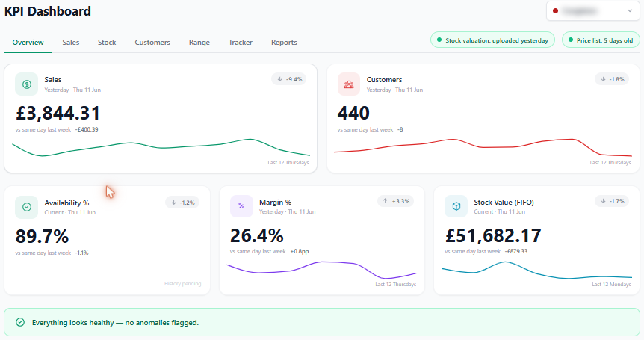This screenshot has width=644, height=340.
Task: Click the red dot in account dropdown
Action: (x=555, y=11)
